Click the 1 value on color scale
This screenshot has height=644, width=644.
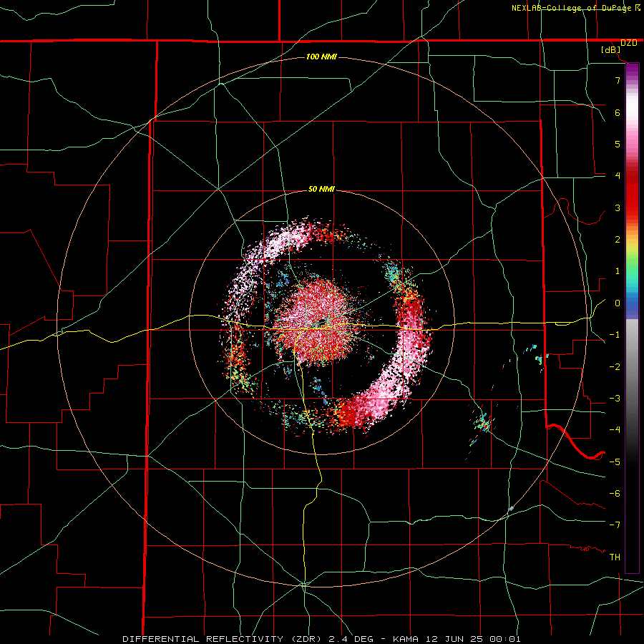tap(618, 271)
